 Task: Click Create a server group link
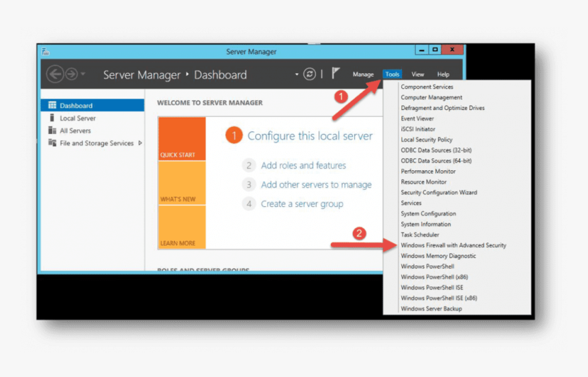click(x=302, y=204)
